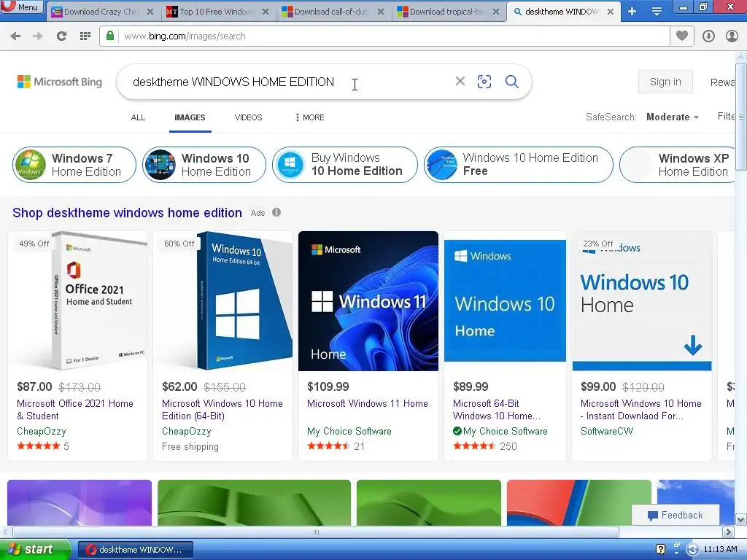
Task: Click the help tray icon in taskbar
Action: pyautogui.click(x=660, y=549)
